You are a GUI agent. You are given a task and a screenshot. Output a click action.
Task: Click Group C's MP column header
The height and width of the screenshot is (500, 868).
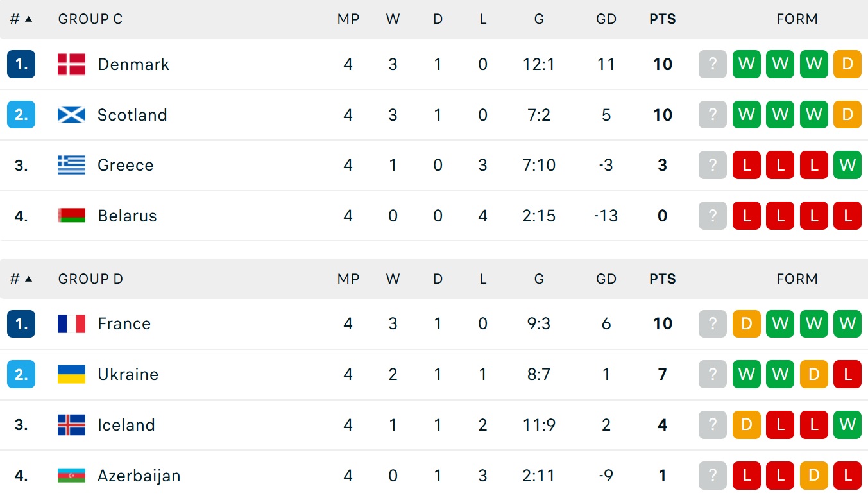tap(348, 19)
